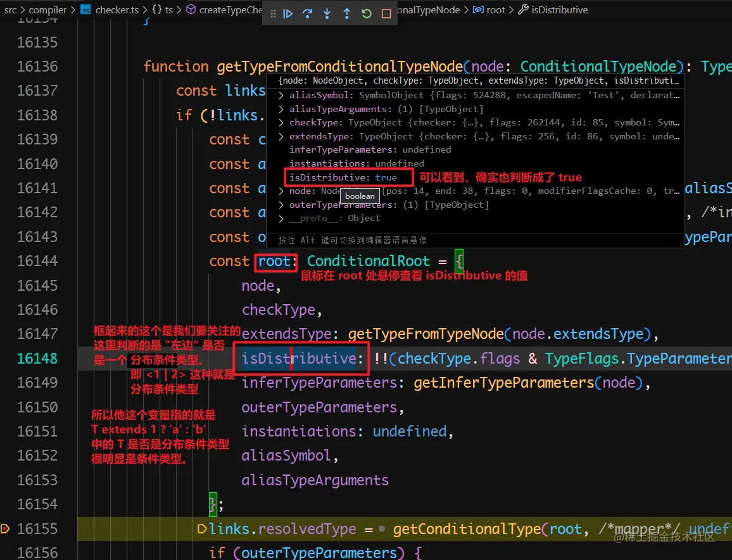Click the debug Step Over icon
The image size is (732, 560).
307,13
